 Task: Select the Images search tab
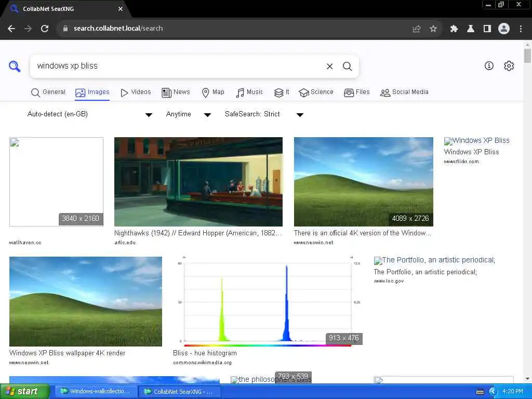[92, 92]
